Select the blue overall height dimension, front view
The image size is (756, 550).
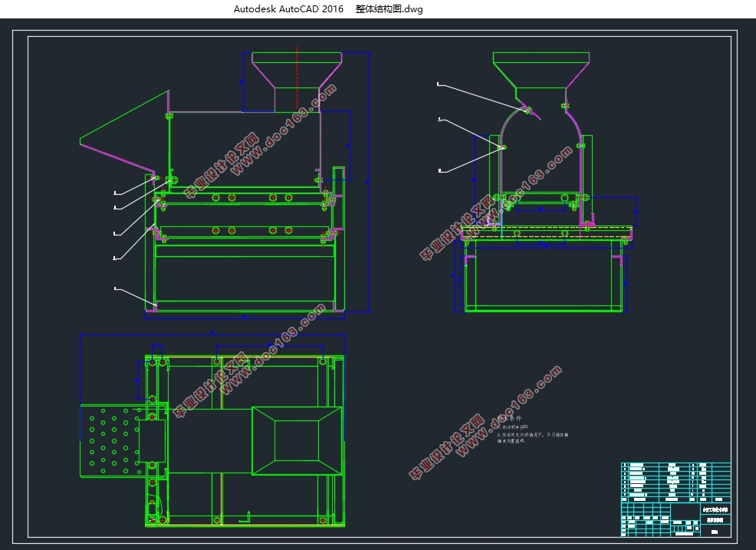370,182
